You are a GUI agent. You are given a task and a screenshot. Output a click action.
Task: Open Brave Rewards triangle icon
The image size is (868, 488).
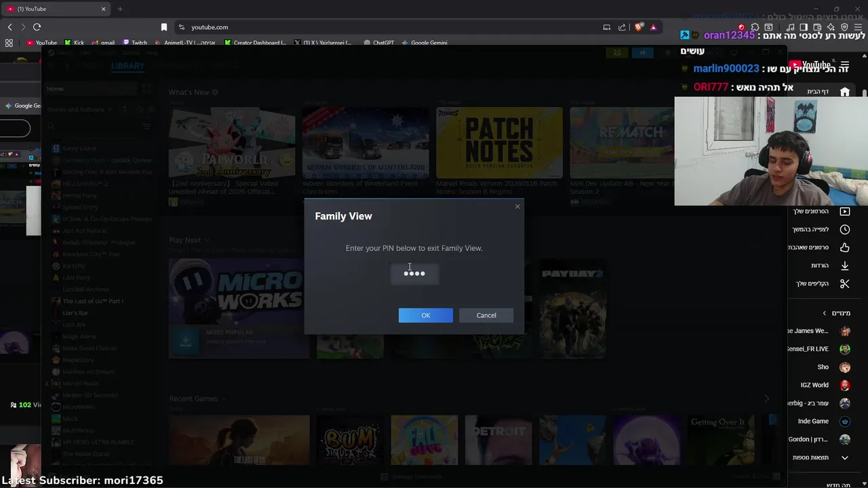point(653,27)
